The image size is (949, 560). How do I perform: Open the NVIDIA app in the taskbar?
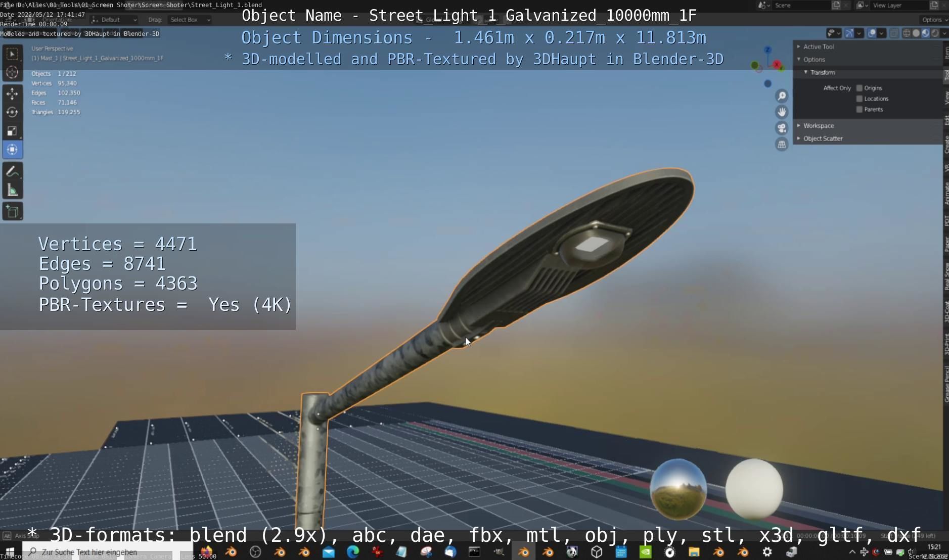pyautogui.click(x=645, y=552)
